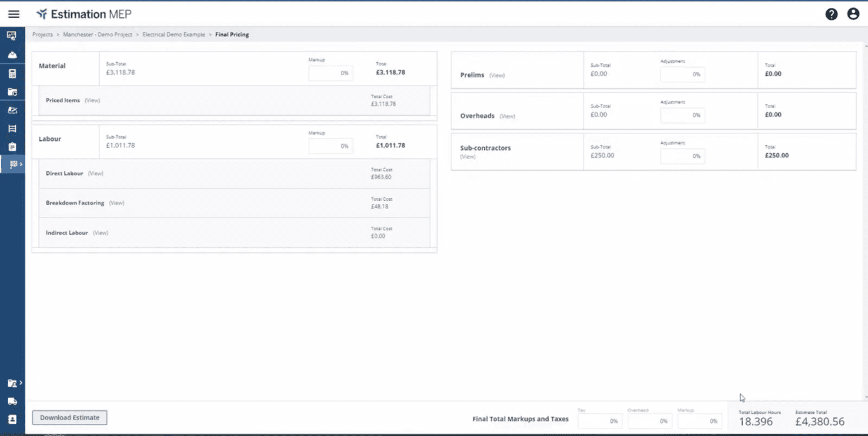Click the delivery truck sidebar icon
Image resolution: width=868 pixels, height=436 pixels.
coord(12,402)
